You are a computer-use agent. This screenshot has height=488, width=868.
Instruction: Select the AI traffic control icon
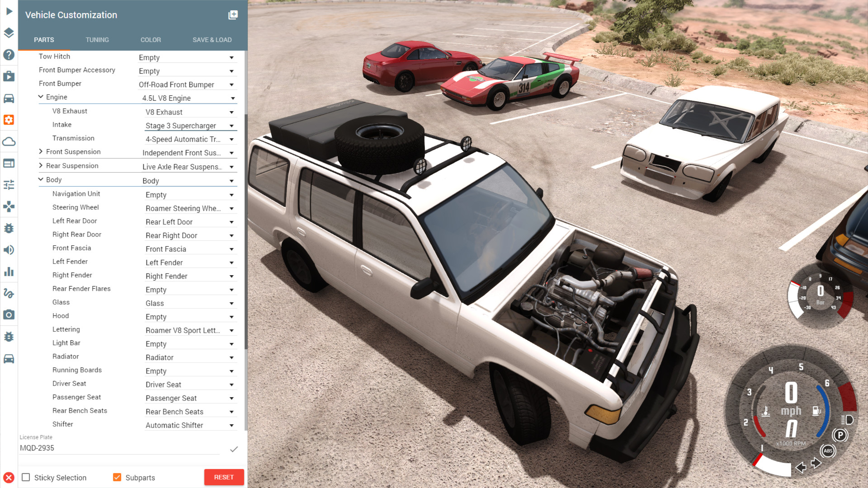pos(9,358)
